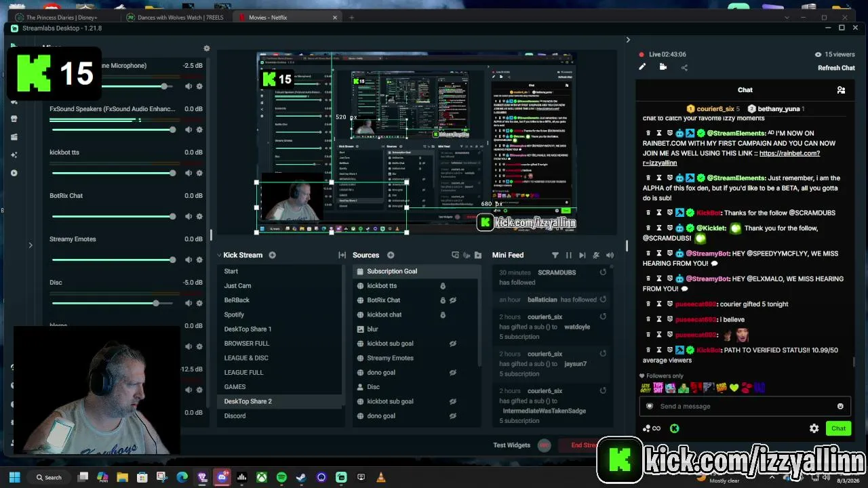
Task: Replay the watdoyle gifted sub alert
Action: (603, 317)
